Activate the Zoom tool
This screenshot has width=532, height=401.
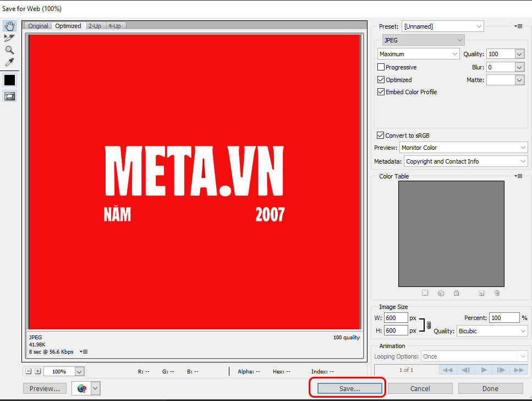9,50
